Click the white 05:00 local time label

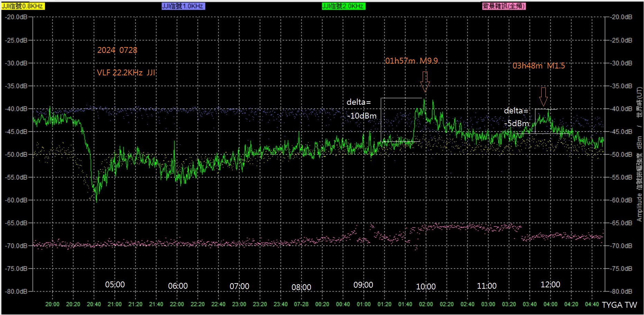[x=115, y=285]
